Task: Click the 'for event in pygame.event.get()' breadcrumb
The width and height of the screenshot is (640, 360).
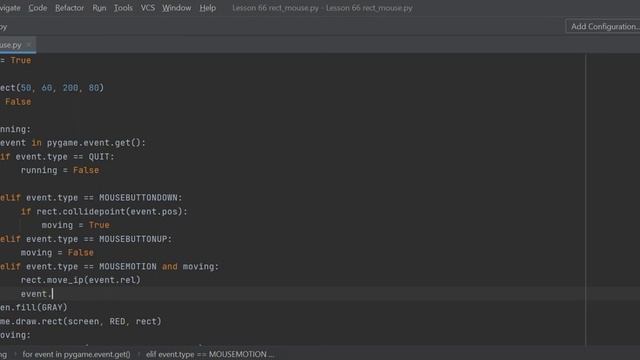Action: tap(76, 354)
